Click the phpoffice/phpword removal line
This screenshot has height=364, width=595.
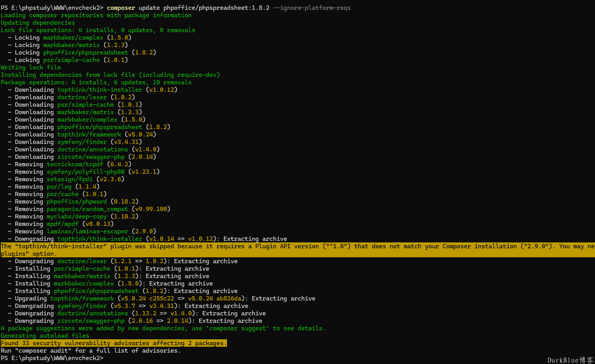77,201
